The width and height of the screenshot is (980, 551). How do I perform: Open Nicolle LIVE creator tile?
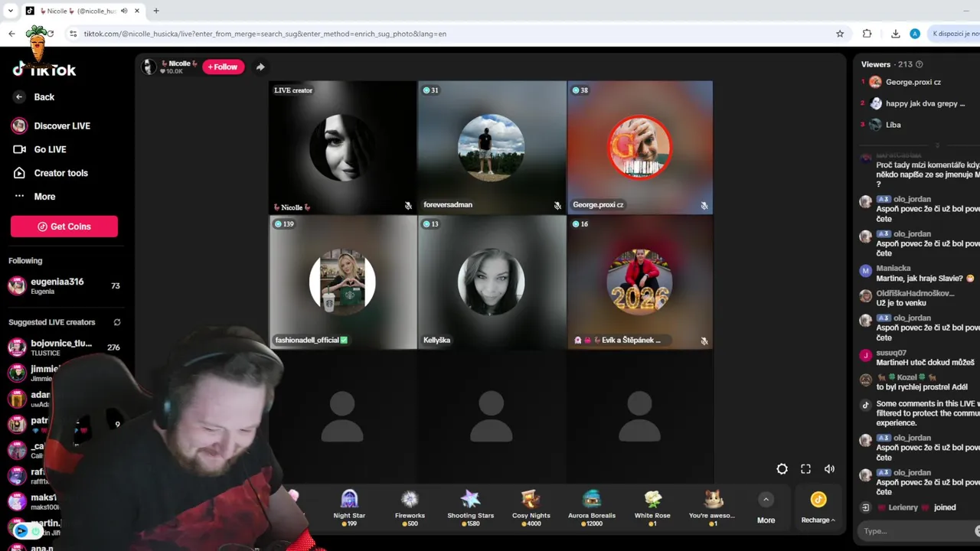click(342, 148)
